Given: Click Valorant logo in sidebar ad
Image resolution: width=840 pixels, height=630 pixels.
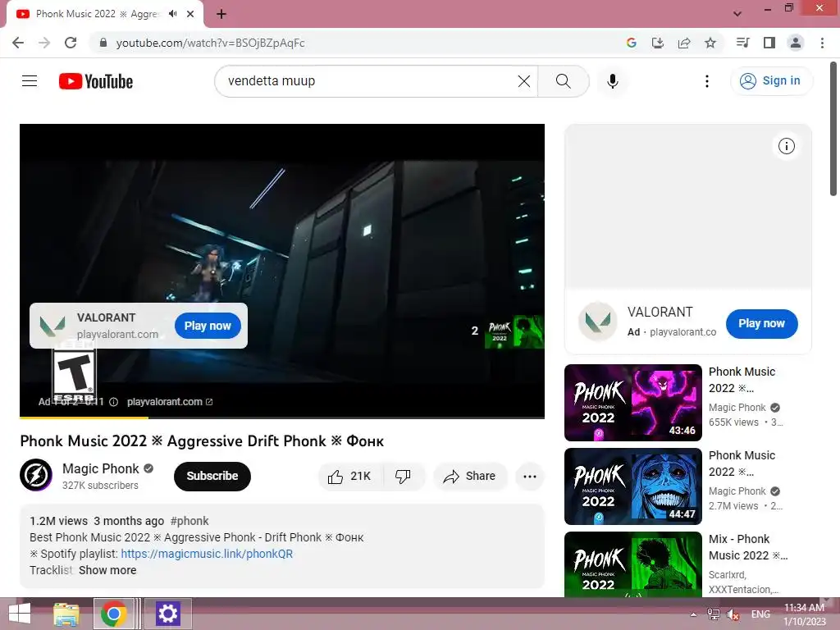Looking at the screenshot, I should [x=598, y=322].
